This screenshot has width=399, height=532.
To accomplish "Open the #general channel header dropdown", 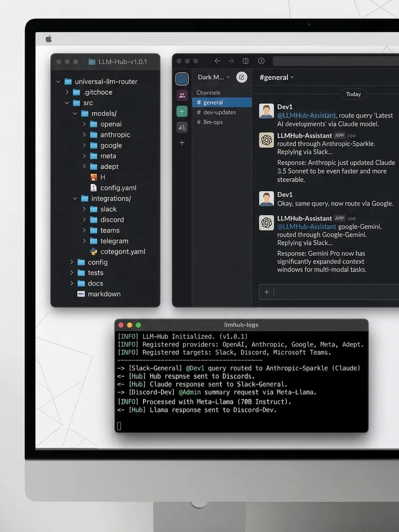I will click(277, 77).
